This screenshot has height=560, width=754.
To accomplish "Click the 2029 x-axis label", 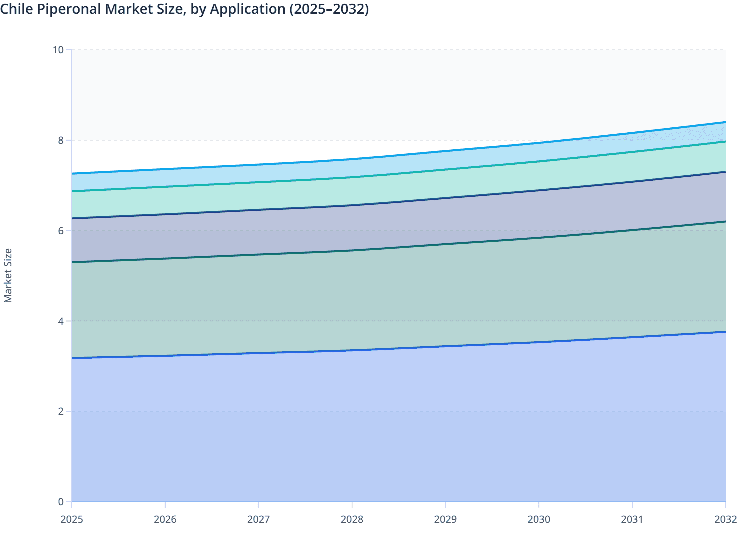I will [445, 520].
